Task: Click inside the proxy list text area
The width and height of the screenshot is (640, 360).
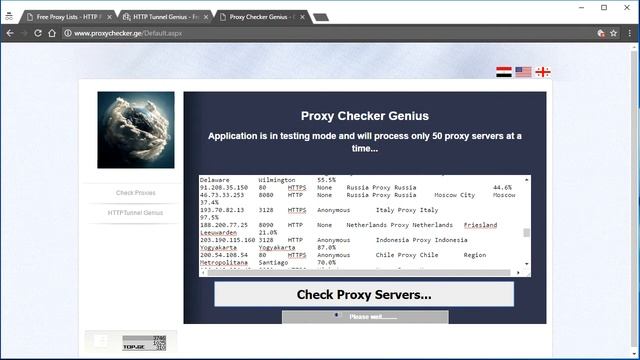Action: pyautogui.click(x=361, y=222)
